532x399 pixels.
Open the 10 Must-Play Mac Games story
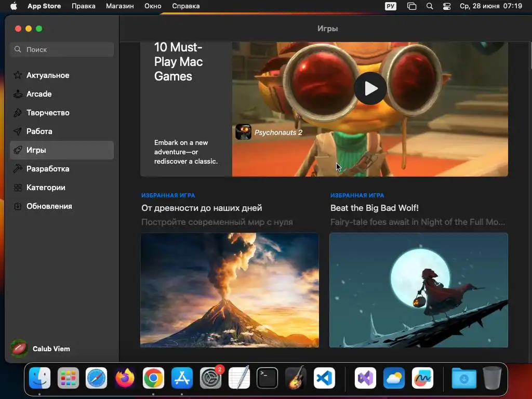(179, 62)
